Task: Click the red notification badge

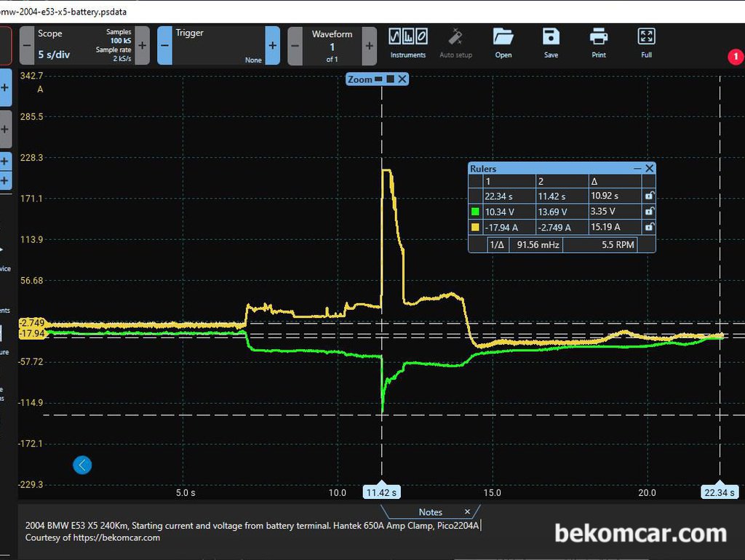Action: click(735, 57)
